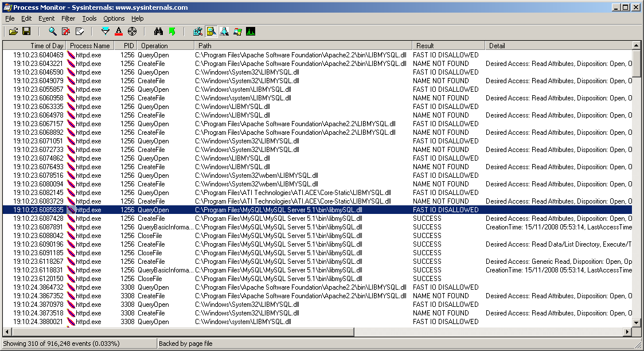The width and height of the screenshot is (644, 351).
Task: Click the vertical scrollbar thumb
Action: (636, 63)
